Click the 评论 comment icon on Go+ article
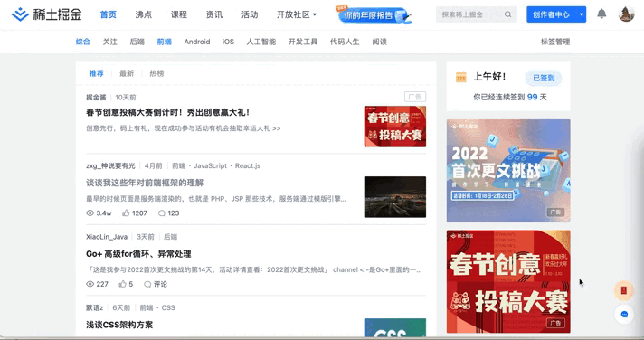This screenshot has width=644, height=340. 147,284
